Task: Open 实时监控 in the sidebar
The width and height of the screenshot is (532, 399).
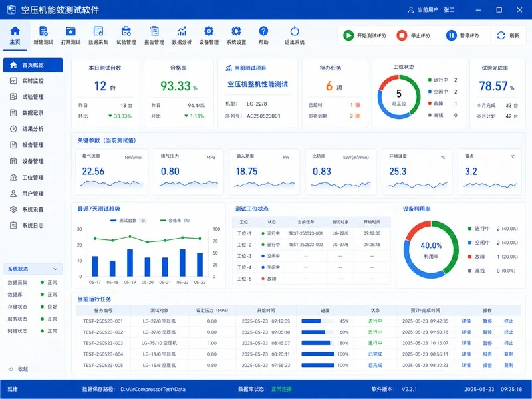Action: click(33, 81)
